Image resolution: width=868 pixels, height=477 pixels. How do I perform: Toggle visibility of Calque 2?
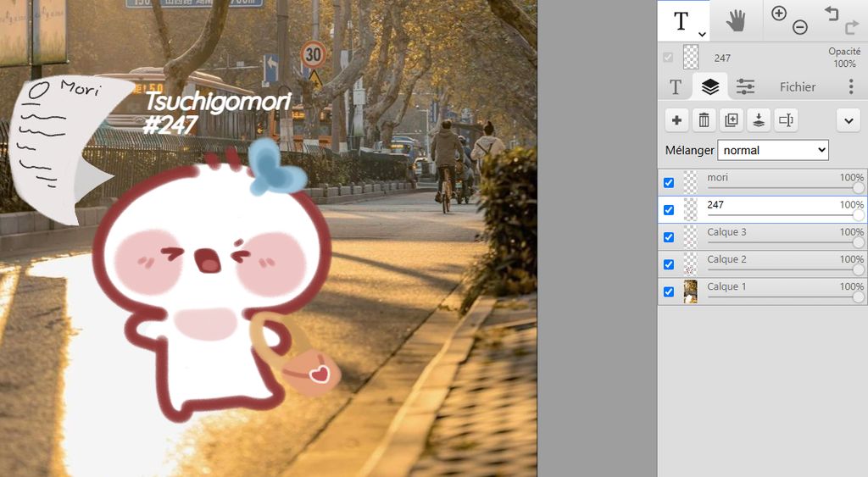[669, 264]
